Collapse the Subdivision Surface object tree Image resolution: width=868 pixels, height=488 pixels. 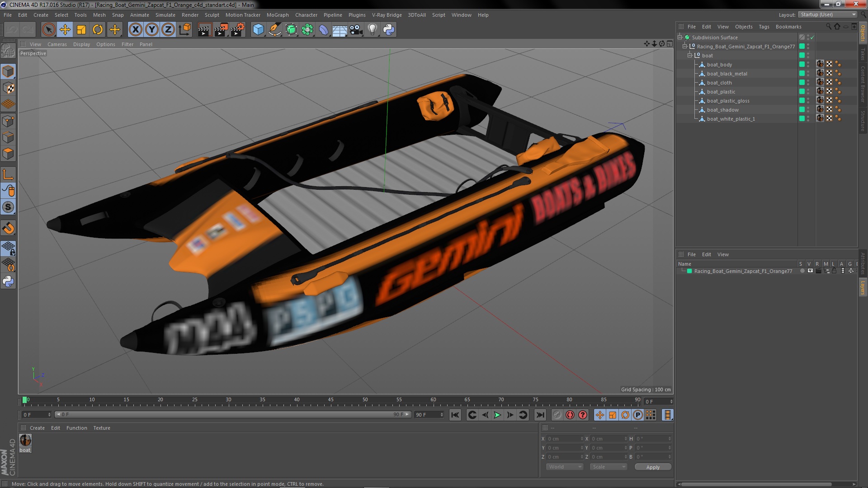[x=680, y=38]
